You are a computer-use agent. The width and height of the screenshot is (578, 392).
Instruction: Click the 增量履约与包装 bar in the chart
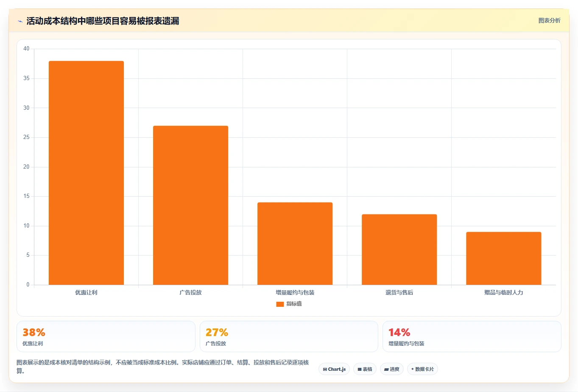(295, 244)
